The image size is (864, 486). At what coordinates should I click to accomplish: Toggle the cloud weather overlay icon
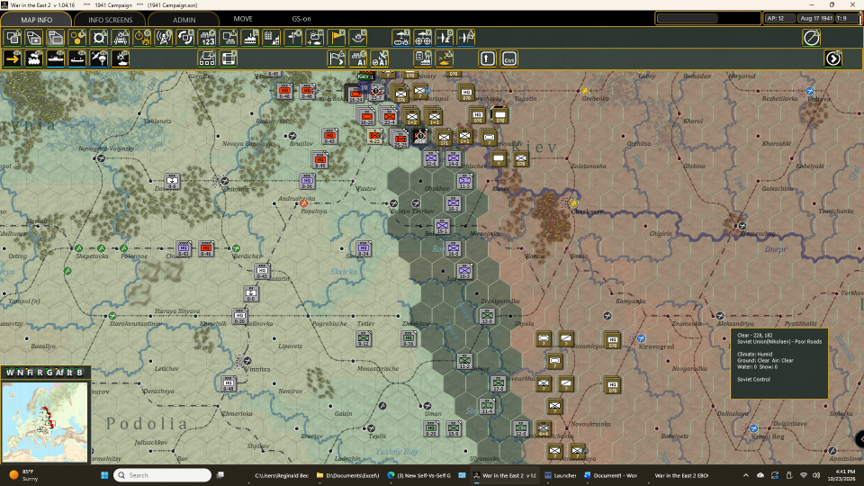[315, 38]
